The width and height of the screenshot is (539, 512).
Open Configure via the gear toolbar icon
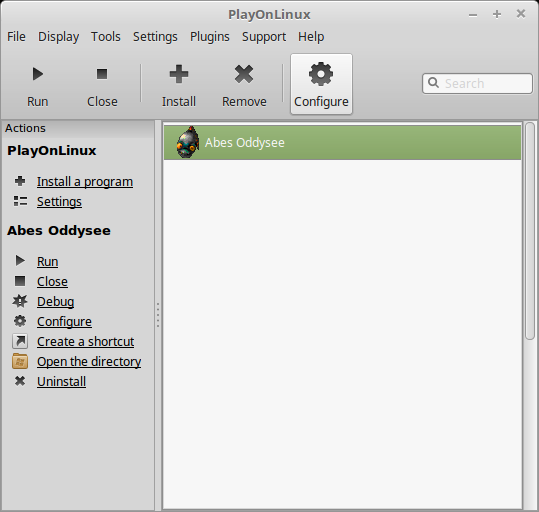coord(321,74)
